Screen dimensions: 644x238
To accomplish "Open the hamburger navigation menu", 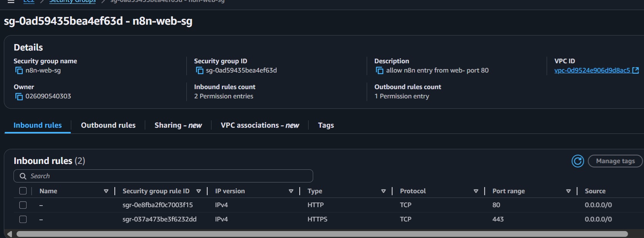I will tap(11, 2).
